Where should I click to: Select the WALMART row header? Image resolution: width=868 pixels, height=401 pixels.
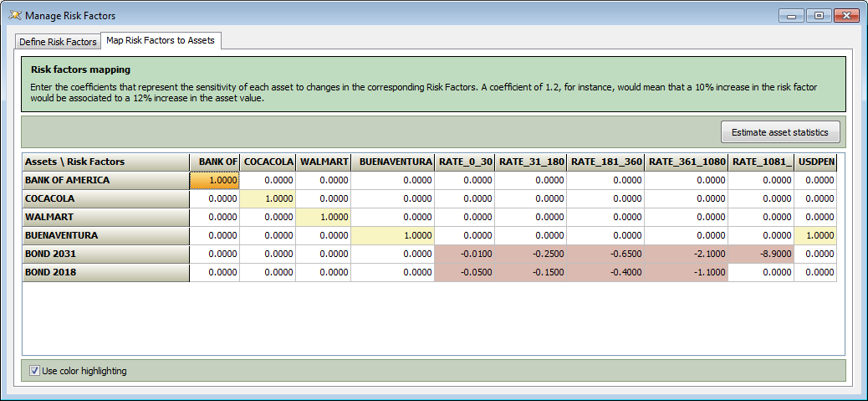pyautogui.click(x=105, y=217)
